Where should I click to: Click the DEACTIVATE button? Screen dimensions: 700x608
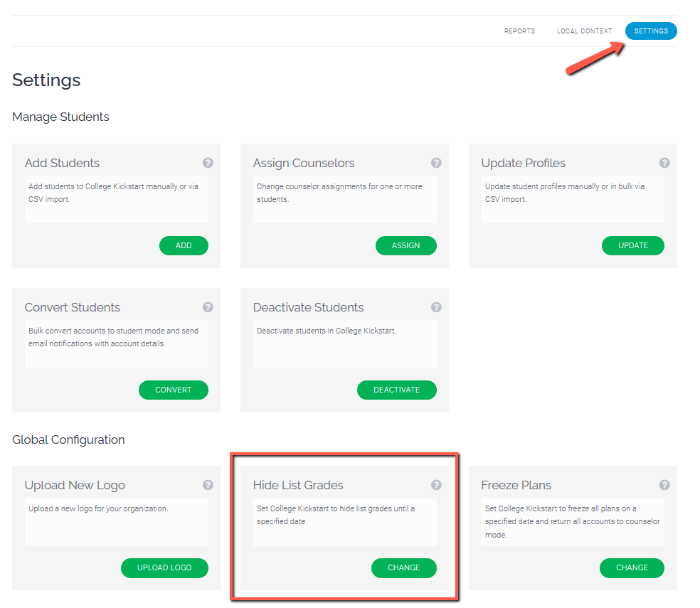(396, 390)
